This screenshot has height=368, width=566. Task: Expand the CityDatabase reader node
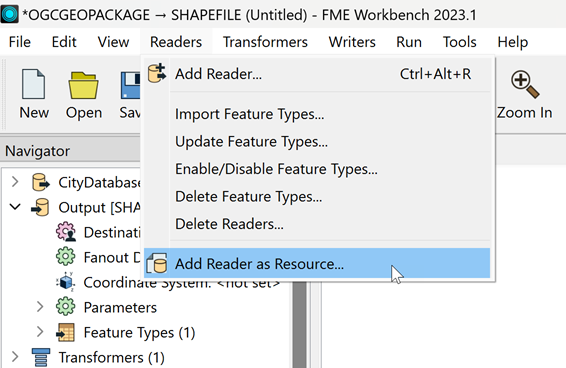(x=15, y=182)
